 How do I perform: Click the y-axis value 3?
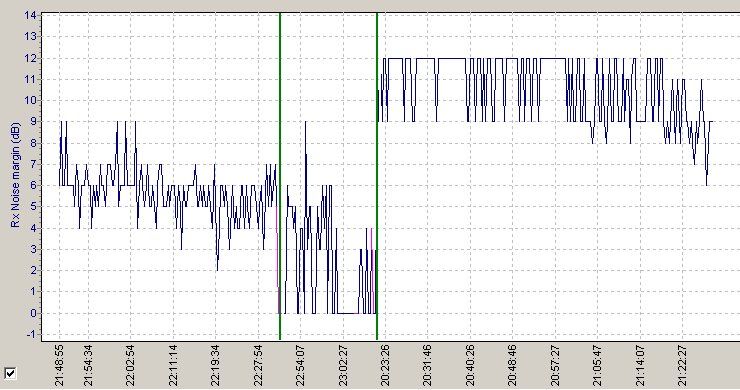coord(33,249)
